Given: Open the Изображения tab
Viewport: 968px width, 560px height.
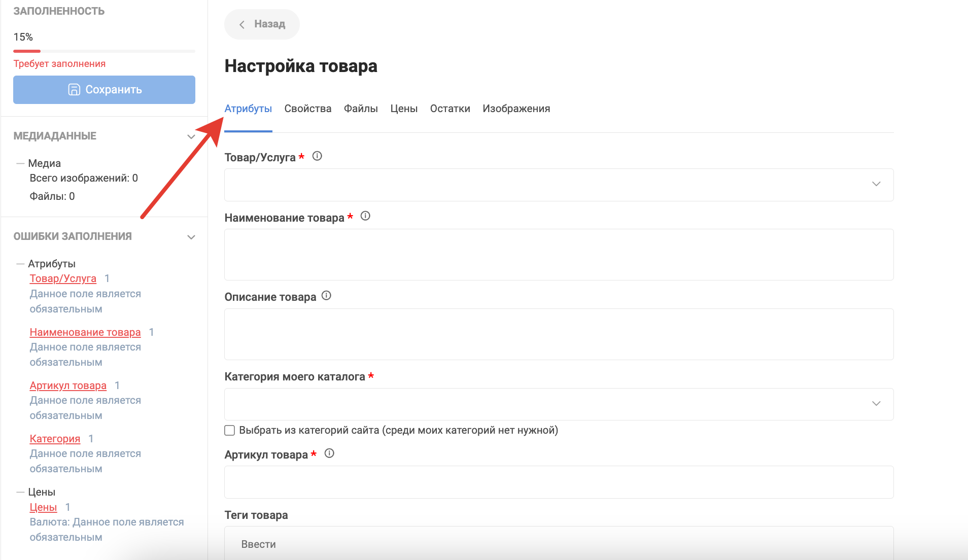Looking at the screenshot, I should [516, 109].
